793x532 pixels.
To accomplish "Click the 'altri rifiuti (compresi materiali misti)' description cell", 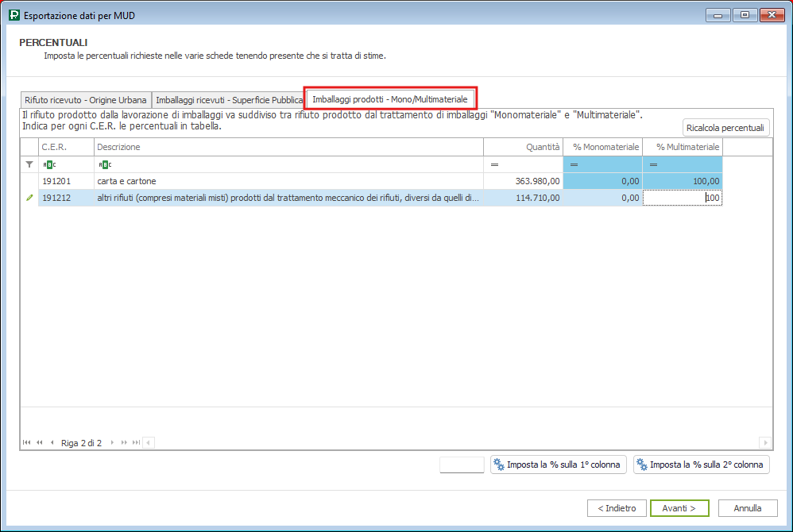I will (x=288, y=198).
